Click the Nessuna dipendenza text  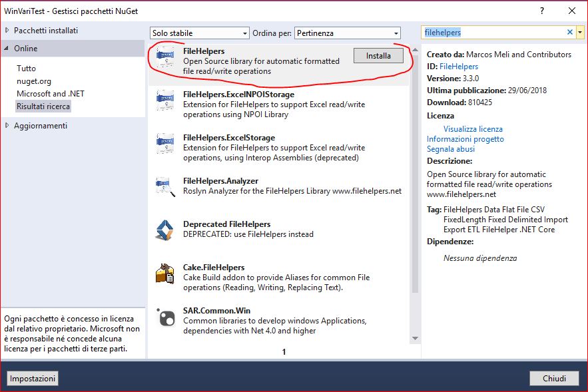pyautogui.click(x=480, y=258)
